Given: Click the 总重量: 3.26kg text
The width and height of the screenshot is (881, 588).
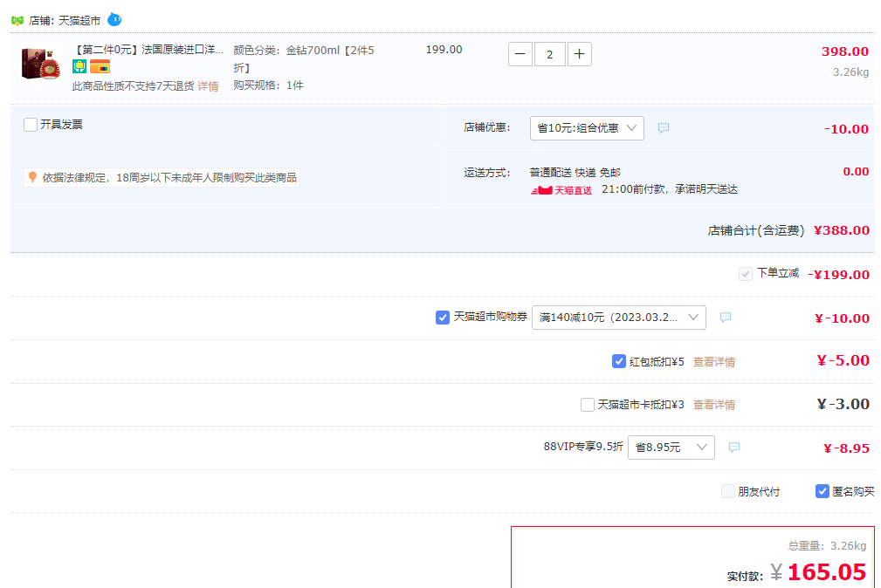Looking at the screenshot, I should [x=827, y=545].
